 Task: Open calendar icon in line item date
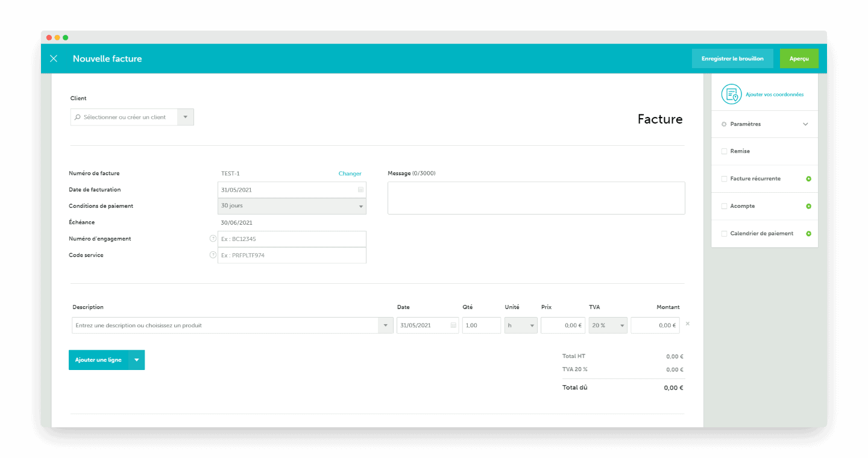tap(453, 325)
